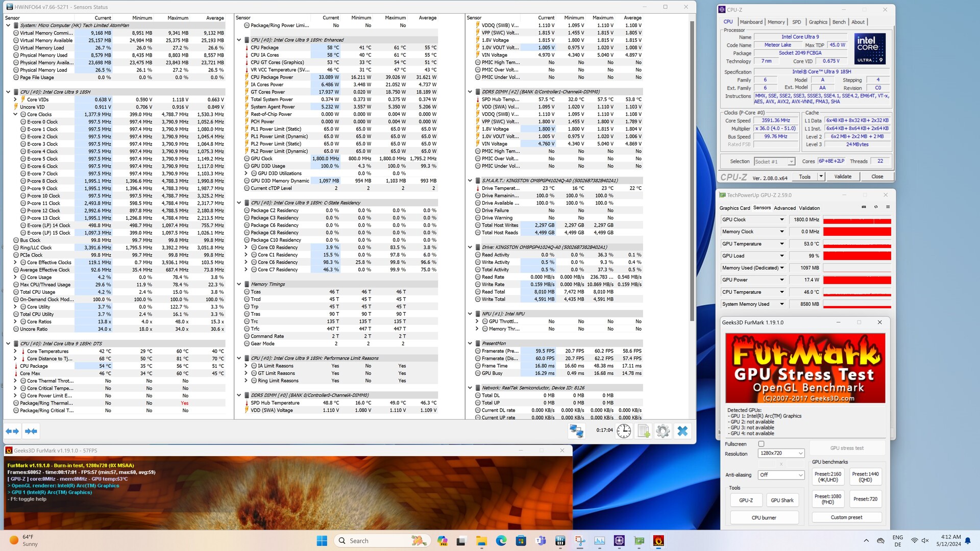Click the Validate button in CPU-Z
The height and width of the screenshot is (551, 980).
point(842,177)
